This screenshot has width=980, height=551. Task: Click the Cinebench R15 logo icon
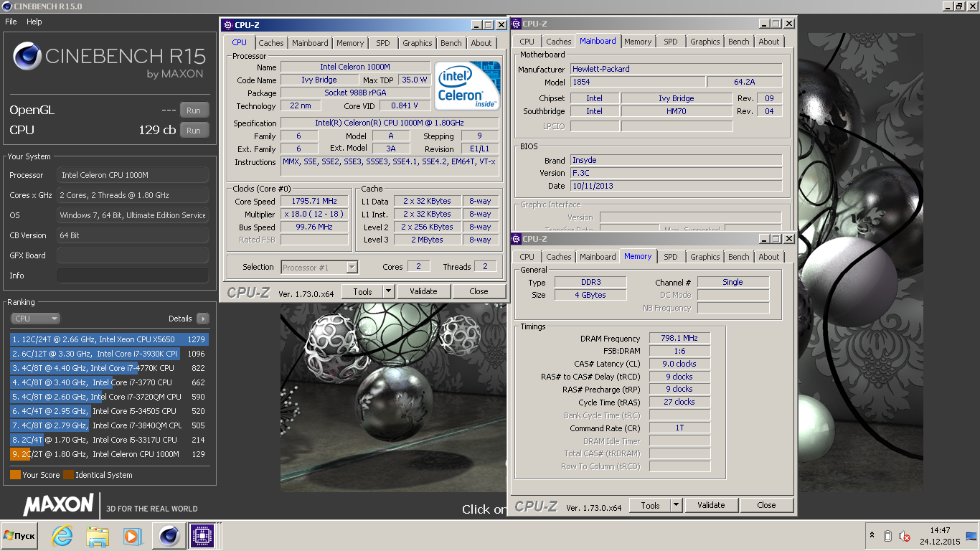[x=27, y=56]
